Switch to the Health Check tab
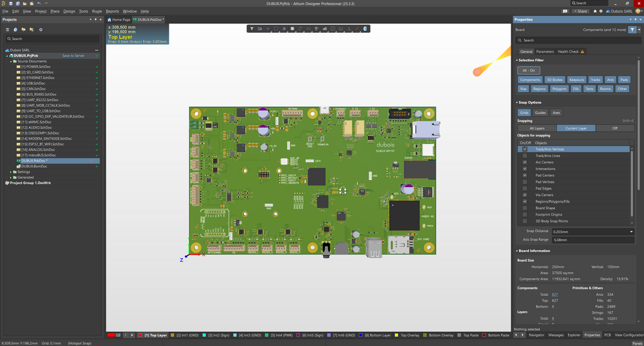This screenshot has width=644, height=346. click(x=567, y=51)
